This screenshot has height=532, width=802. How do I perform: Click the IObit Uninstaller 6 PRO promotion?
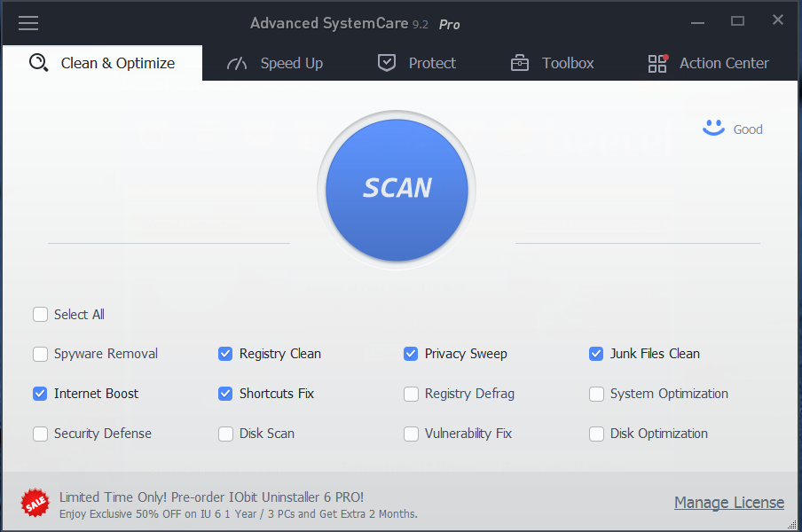coord(212,497)
